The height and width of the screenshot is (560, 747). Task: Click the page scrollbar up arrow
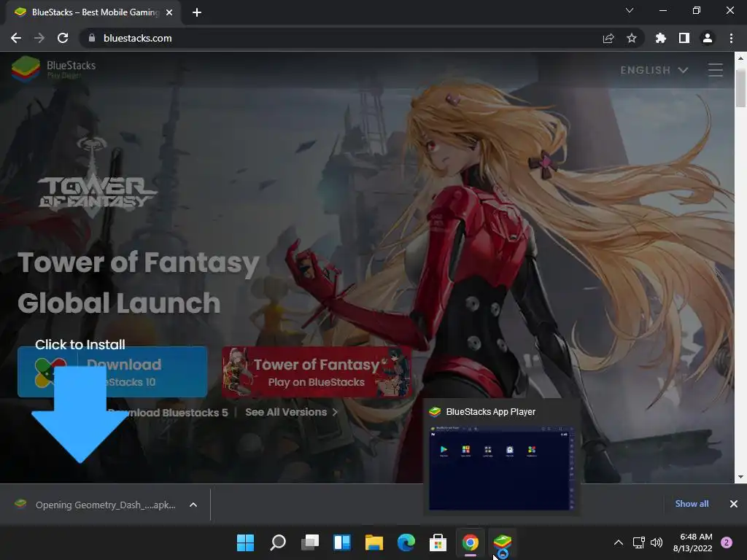pos(740,58)
